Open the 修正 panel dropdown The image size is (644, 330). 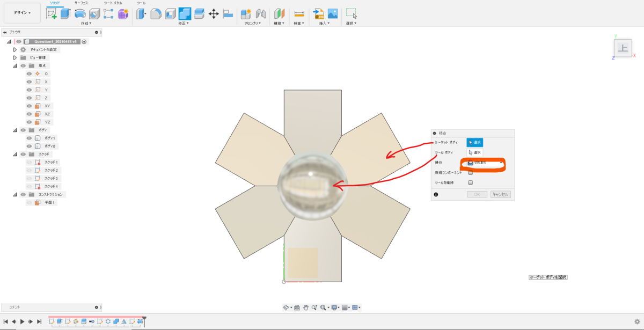click(x=185, y=23)
